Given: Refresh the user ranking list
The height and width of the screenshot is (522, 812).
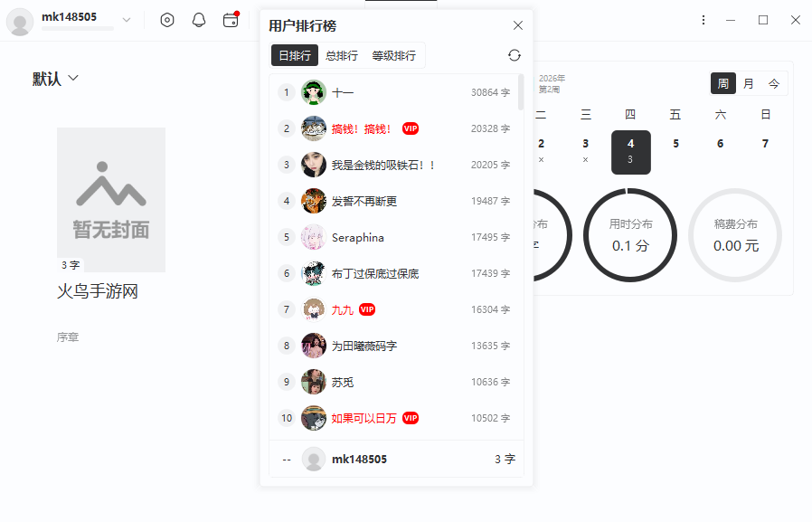Looking at the screenshot, I should click(x=515, y=55).
